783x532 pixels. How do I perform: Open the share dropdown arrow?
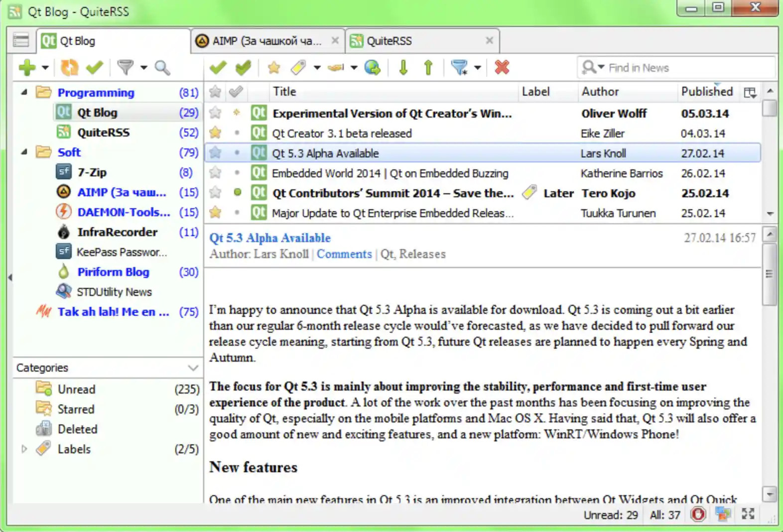click(x=354, y=67)
